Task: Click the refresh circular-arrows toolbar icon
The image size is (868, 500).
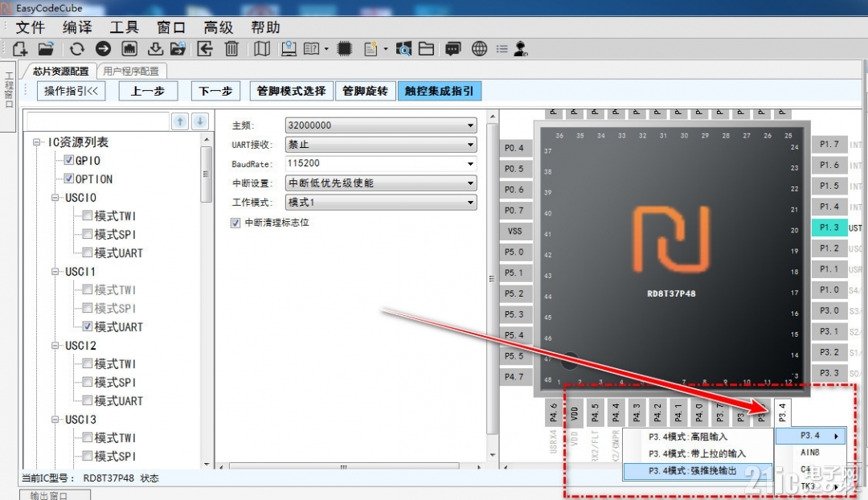Action: pyautogui.click(x=77, y=49)
